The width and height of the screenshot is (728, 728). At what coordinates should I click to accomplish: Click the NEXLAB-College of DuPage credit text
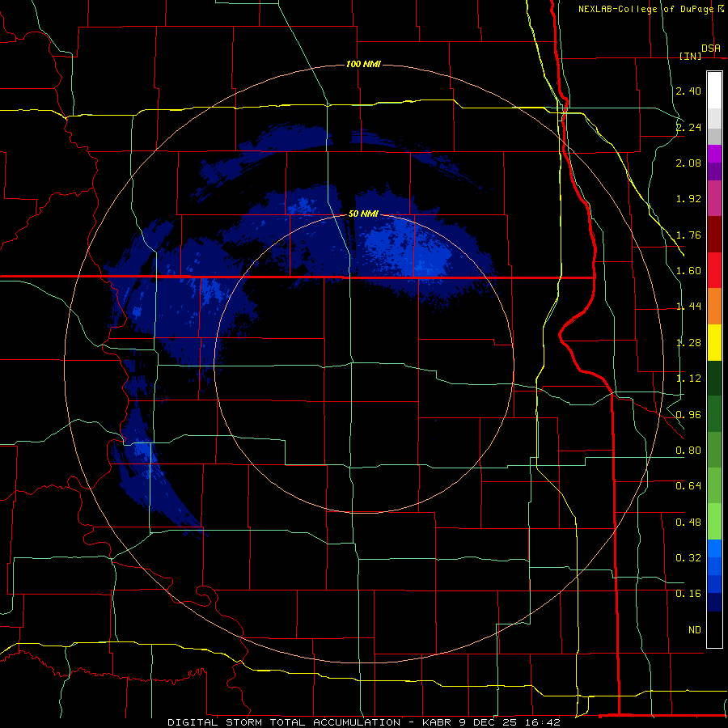(x=646, y=9)
